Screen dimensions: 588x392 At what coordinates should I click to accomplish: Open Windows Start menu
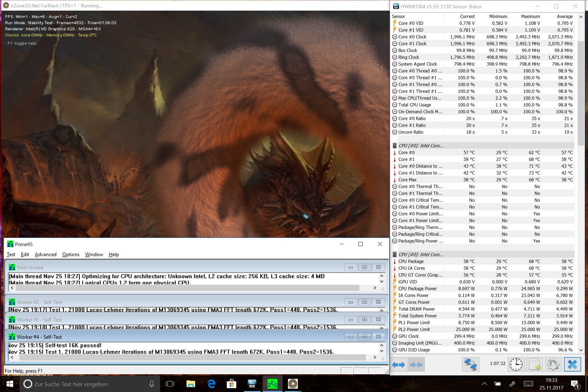point(10,384)
